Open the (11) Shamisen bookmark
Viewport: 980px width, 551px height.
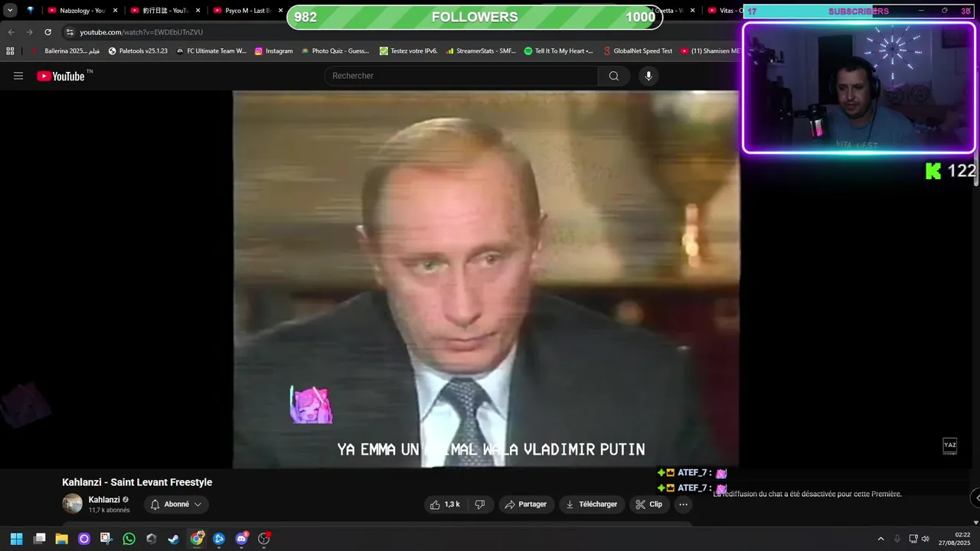coord(710,51)
